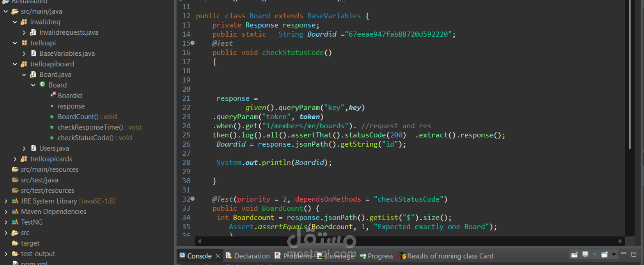Click 'BaseVariables' in the class declaration
Viewport: 644px width, 265px height.
(x=334, y=16)
